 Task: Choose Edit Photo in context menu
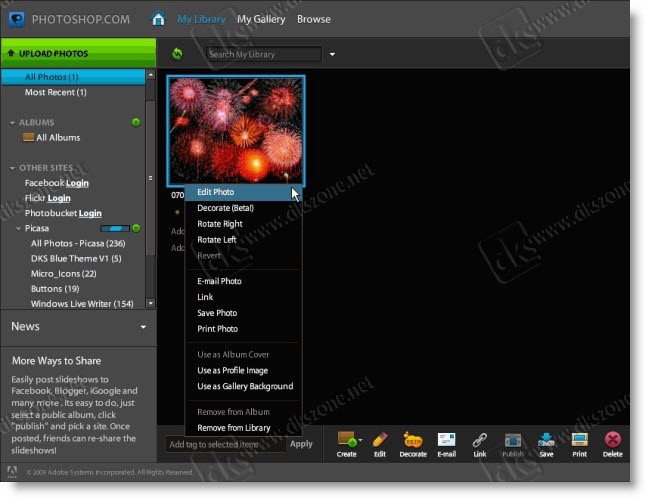[x=243, y=192]
